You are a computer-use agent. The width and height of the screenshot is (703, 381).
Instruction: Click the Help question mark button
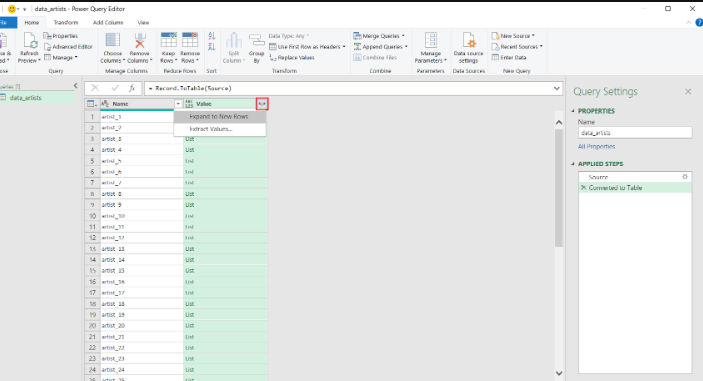tap(699, 22)
